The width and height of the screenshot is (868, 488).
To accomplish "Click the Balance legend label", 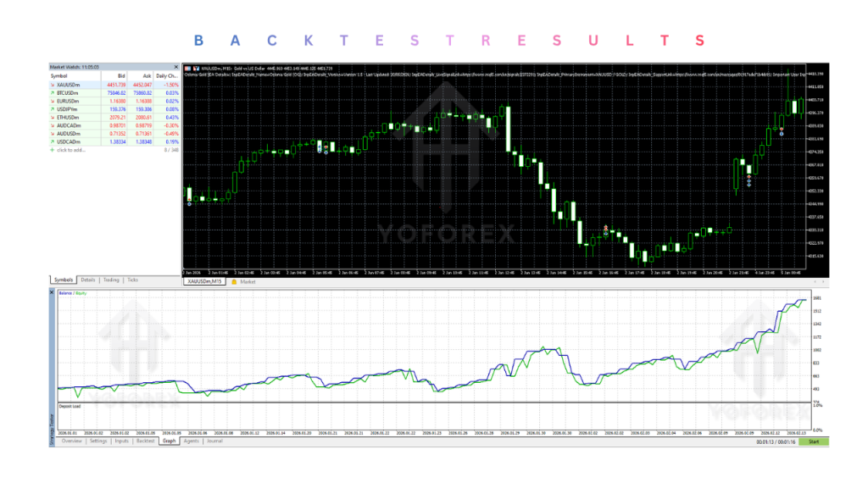I will click(65, 293).
